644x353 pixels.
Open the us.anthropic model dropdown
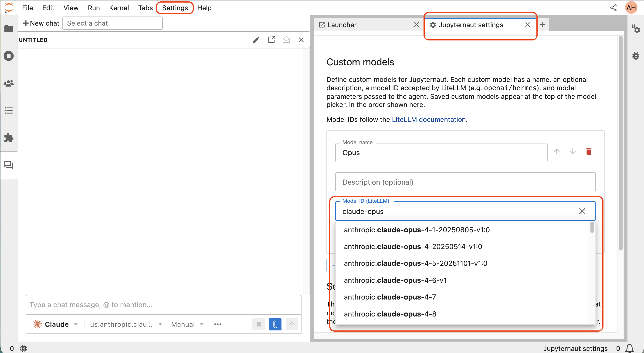click(x=126, y=324)
